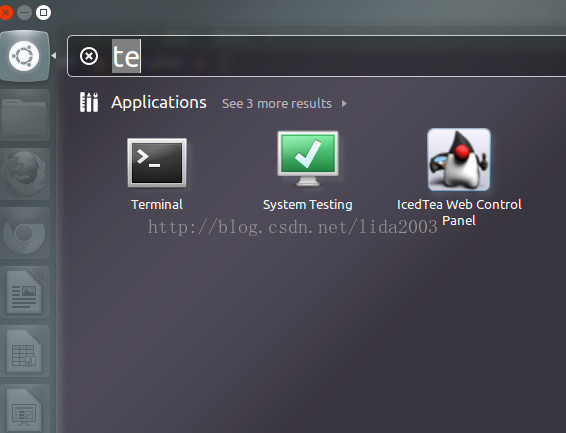The width and height of the screenshot is (566, 433).
Task: Open LibreOffice Calc from the launcher
Action: click(24, 351)
